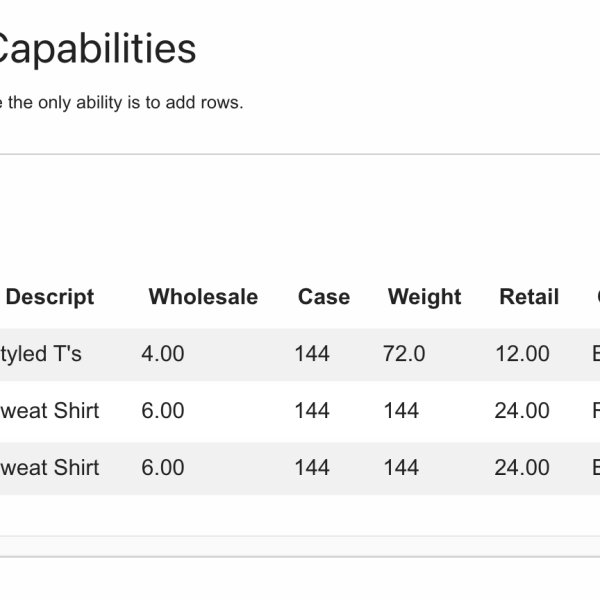Click the Case column header
The height and width of the screenshot is (600, 600).
(324, 297)
